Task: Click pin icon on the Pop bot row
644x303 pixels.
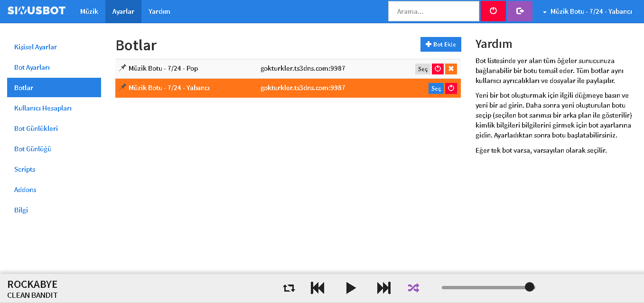Action: click(x=122, y=68)
